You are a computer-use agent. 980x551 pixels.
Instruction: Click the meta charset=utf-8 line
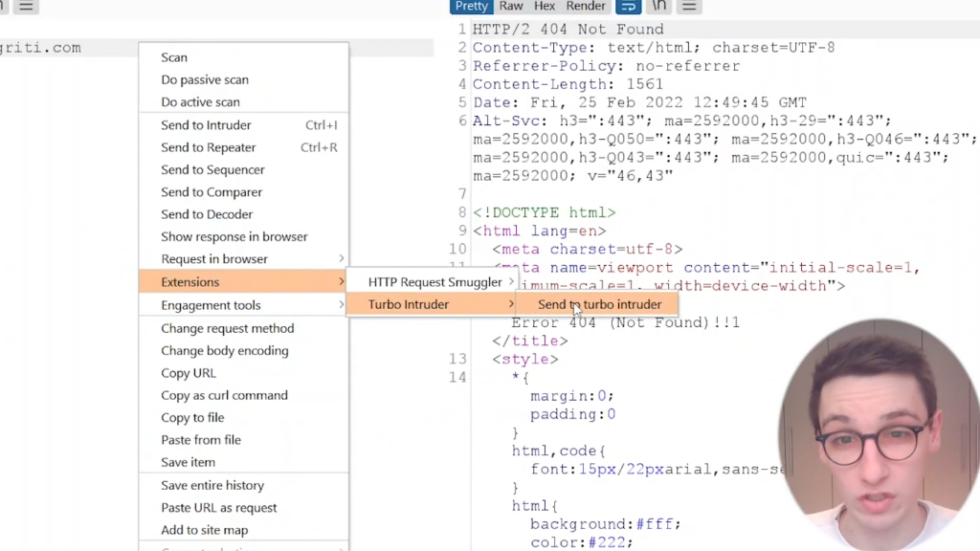(x=588, y=250)
